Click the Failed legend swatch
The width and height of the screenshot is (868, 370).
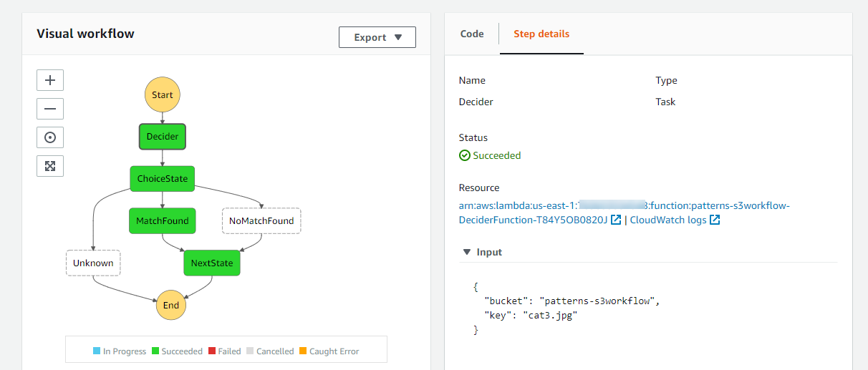click(x=212, y=351)
